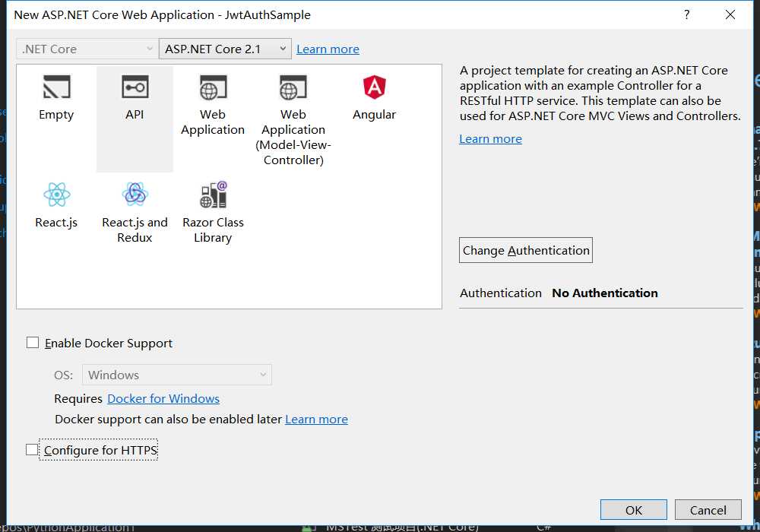The image size is (760, 532).
Task: Select the Razor Class Library template icon
Action: point(214,195)
